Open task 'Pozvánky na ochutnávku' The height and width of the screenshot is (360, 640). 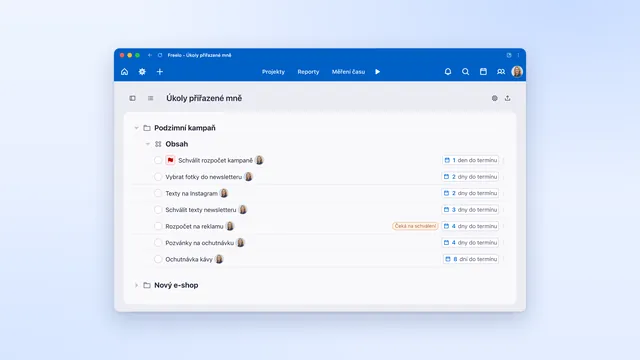click(x=200, y=243)
